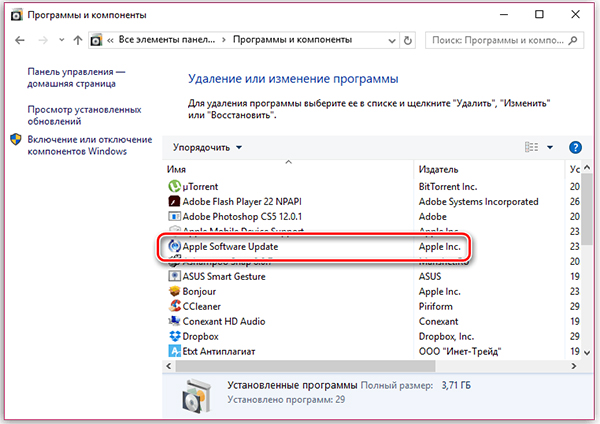Click the Bonjour program icon

tap(173, 293)
